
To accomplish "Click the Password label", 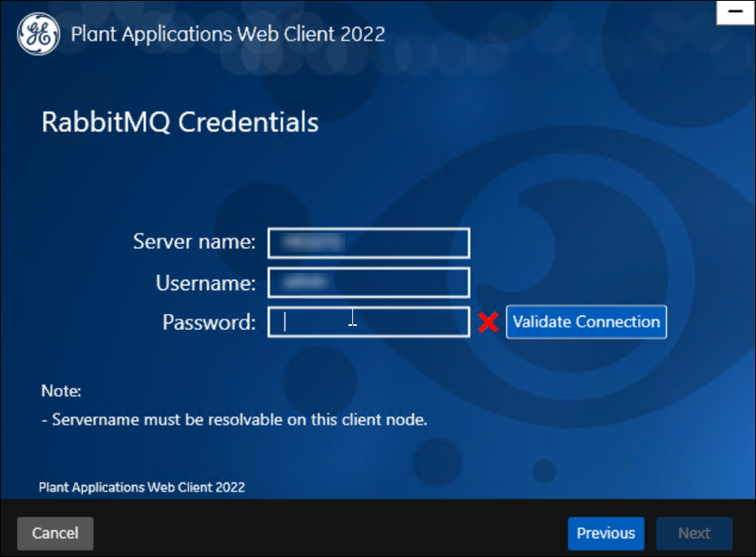I will tap(210, 322).
